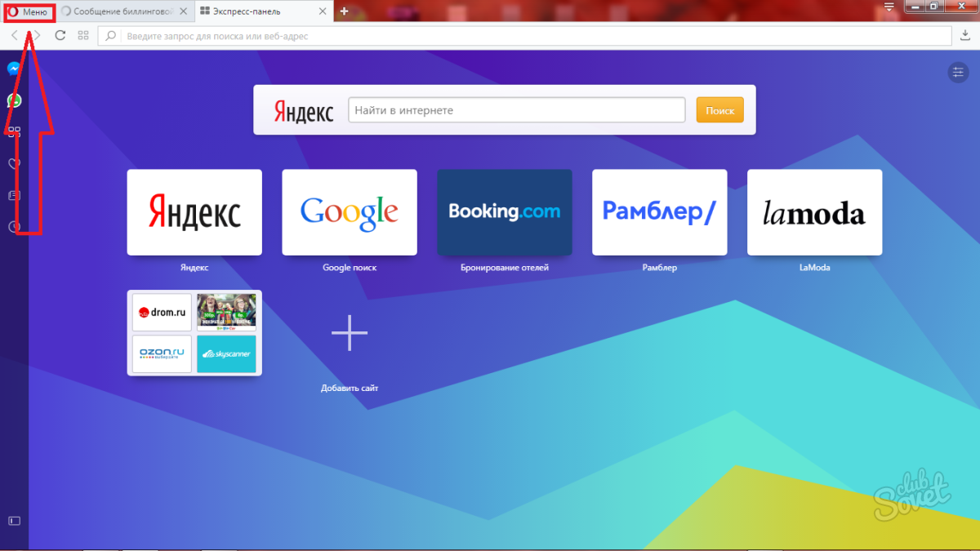Restore down the Opera window
The width and height of the screenshot is (980, 551).
click(933, 6)
